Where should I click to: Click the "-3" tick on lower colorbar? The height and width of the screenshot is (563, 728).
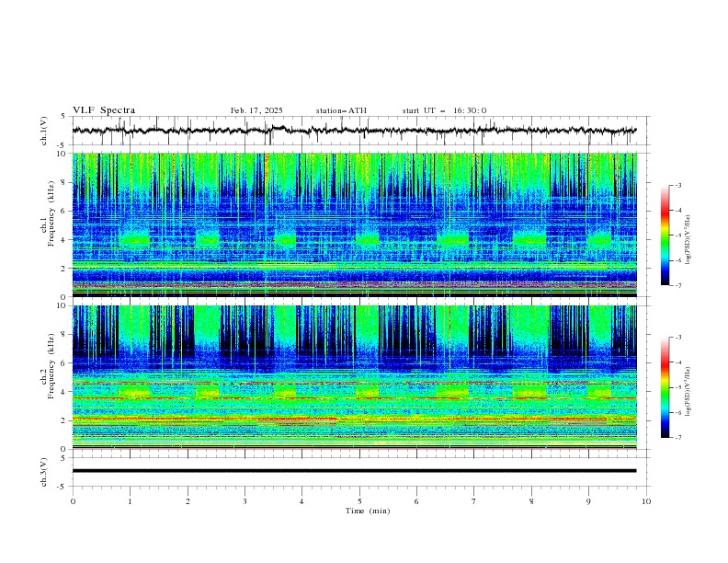(677, 338)
